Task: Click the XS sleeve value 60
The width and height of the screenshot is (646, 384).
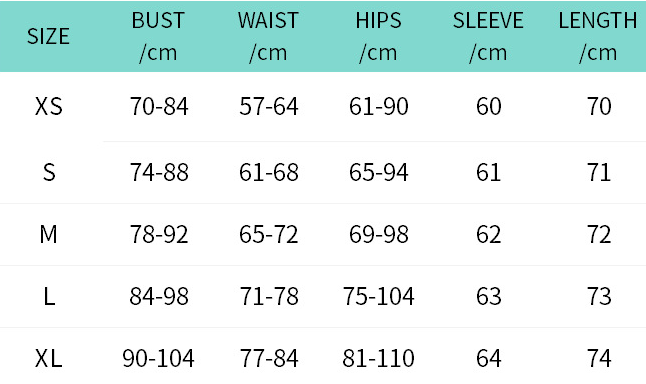Action: point(489,106)
